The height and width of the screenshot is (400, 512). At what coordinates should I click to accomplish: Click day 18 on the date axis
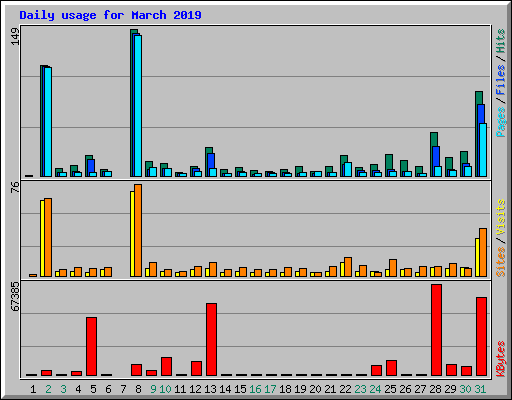click(285, 389)
